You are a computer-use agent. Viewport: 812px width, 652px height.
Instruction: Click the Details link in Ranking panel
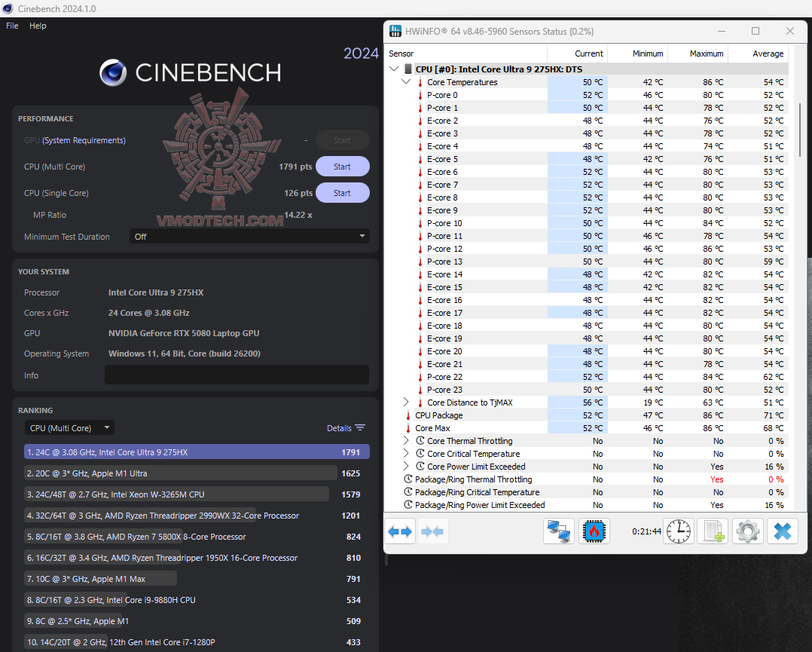[339, 428]
